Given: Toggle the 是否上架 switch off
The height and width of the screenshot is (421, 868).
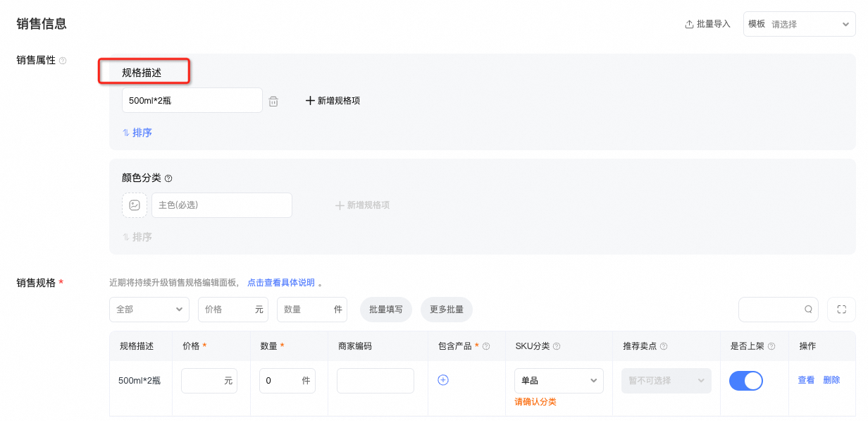Looking at the screenshot, I should (746, 381).
